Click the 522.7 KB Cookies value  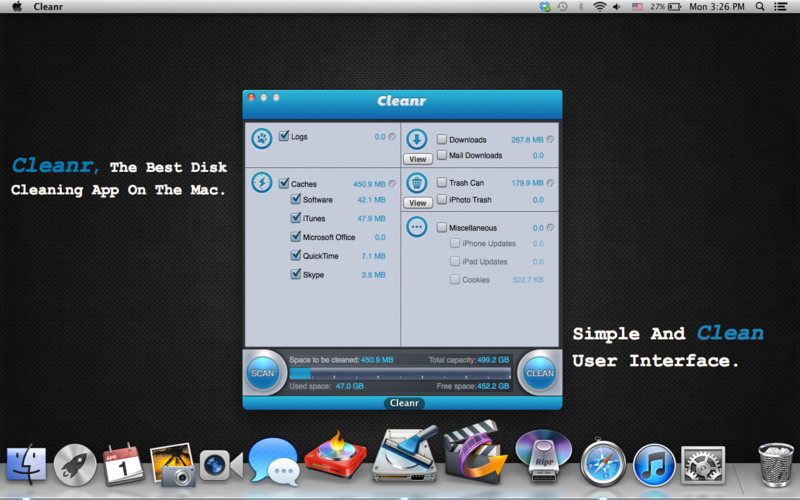click(x=528, y=280)
